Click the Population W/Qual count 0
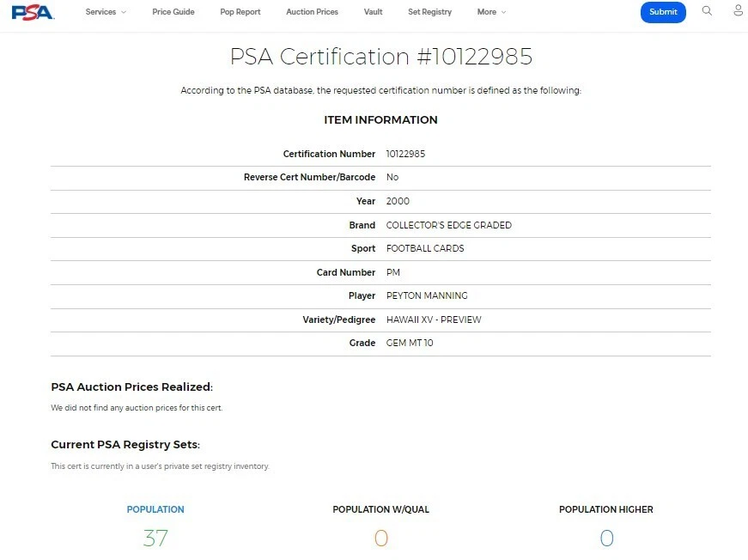Viewport: 748px width, 560px height. point(380,539)
